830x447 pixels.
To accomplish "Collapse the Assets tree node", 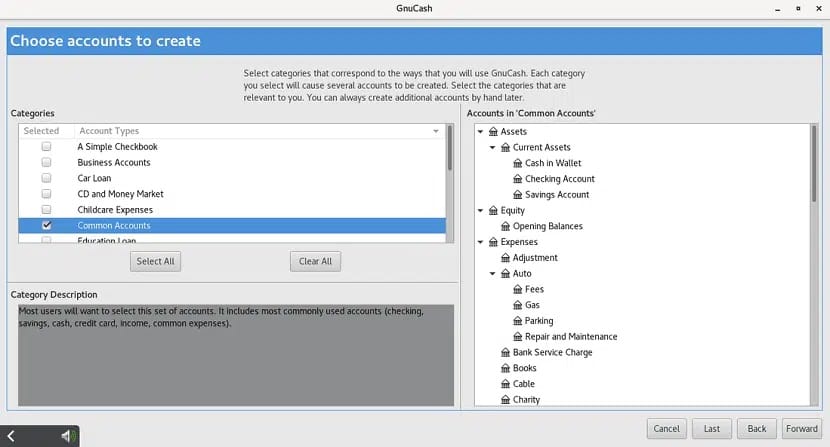I will click(x=481, y=131).
